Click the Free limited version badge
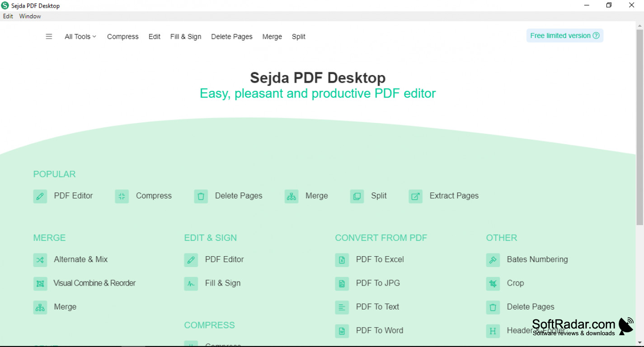Image resolution: width=644 pixels, height=347 pixels. 565,36
